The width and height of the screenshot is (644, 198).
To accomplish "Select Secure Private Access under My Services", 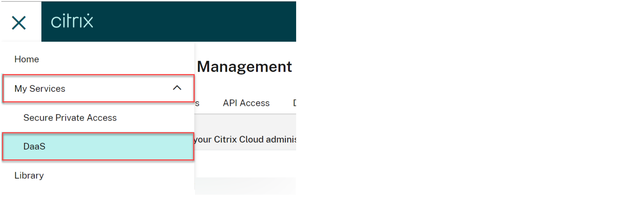I will [x=70, y=118].
